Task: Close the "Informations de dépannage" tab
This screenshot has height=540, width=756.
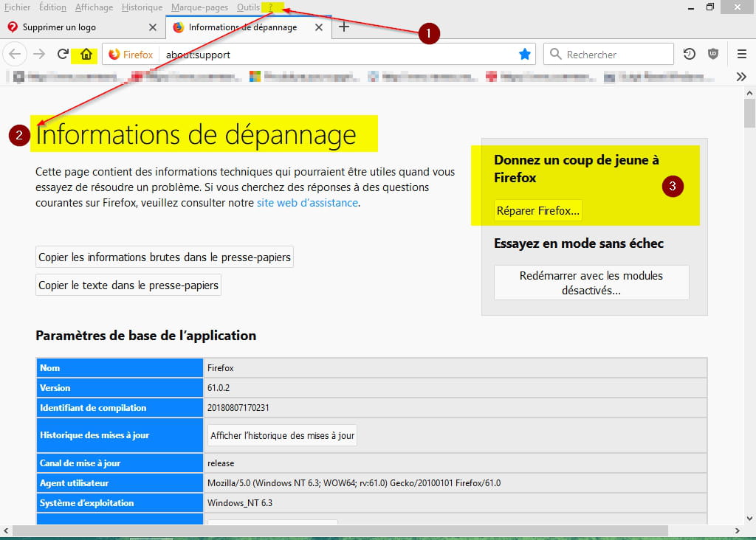Action: point(319,27)
